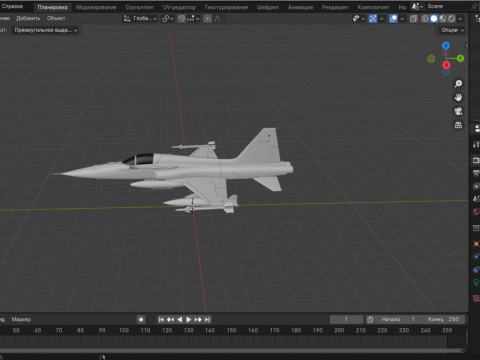This screenshot has width=480, height=360.
Task: Click frame 100 on timeline ruler
Action: (x=124, y=330)
